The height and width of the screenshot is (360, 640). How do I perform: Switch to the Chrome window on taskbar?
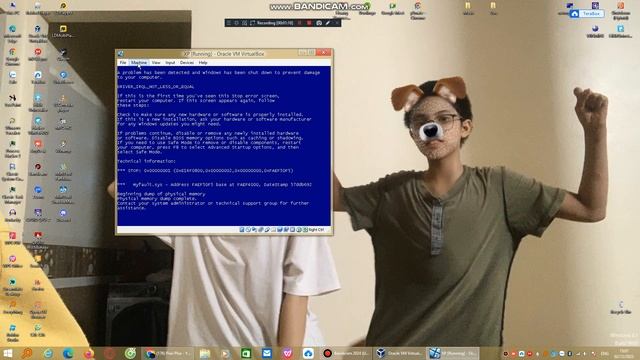tap(168, 353)
